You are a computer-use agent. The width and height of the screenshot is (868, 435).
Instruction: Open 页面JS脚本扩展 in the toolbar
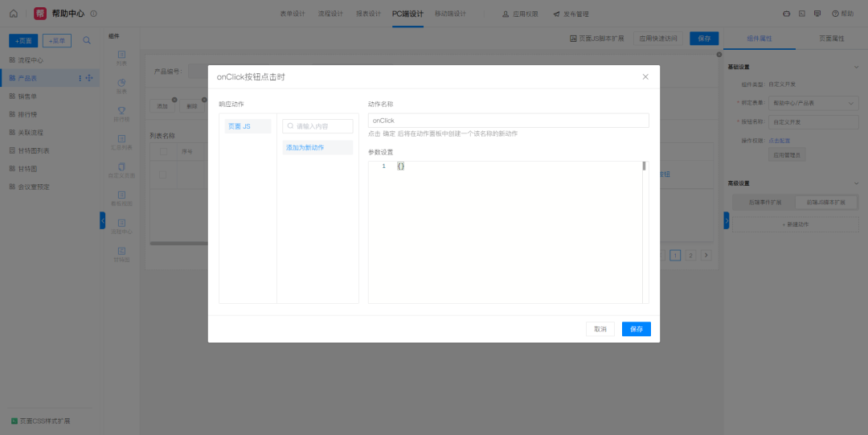pos(596,39)
